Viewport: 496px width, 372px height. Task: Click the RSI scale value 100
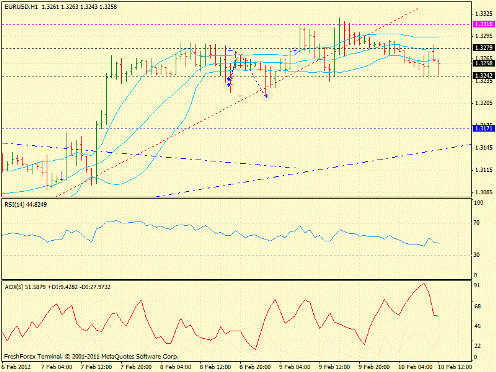click(478, 203)
